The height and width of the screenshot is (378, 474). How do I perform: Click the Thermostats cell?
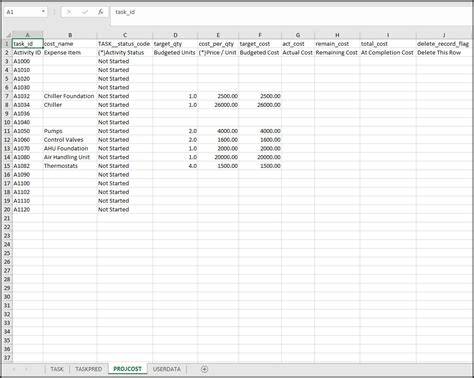tap(70, 166)
